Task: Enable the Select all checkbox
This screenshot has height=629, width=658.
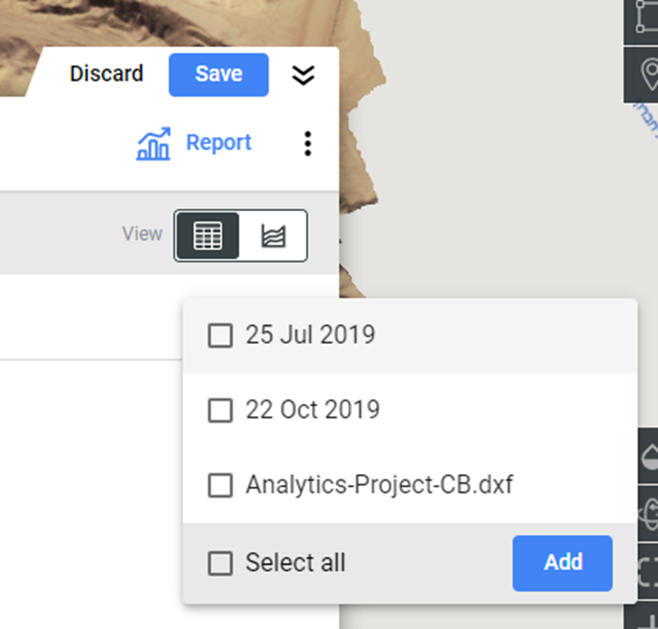Action: (x=220, y=563)
